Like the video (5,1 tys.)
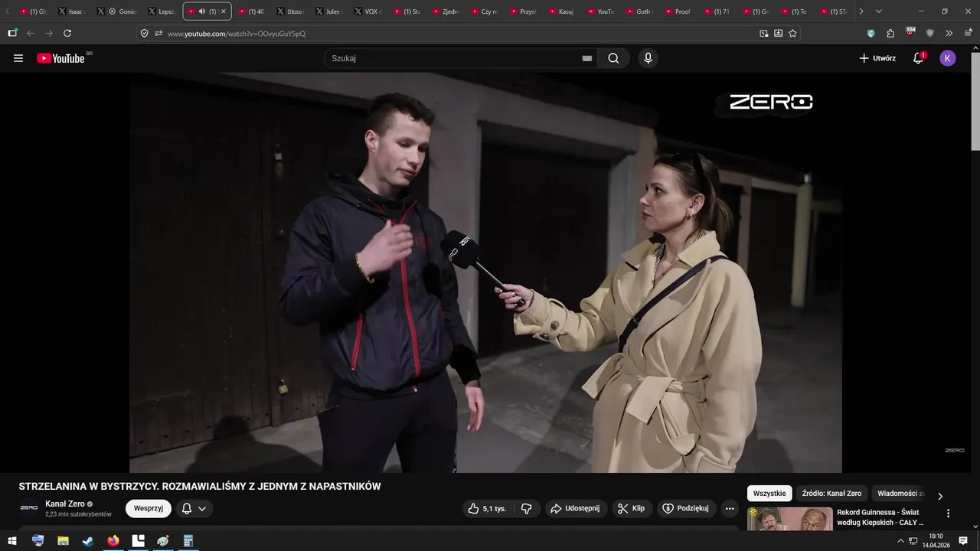Viewport: 980px width, 551px height. [487, 508]
